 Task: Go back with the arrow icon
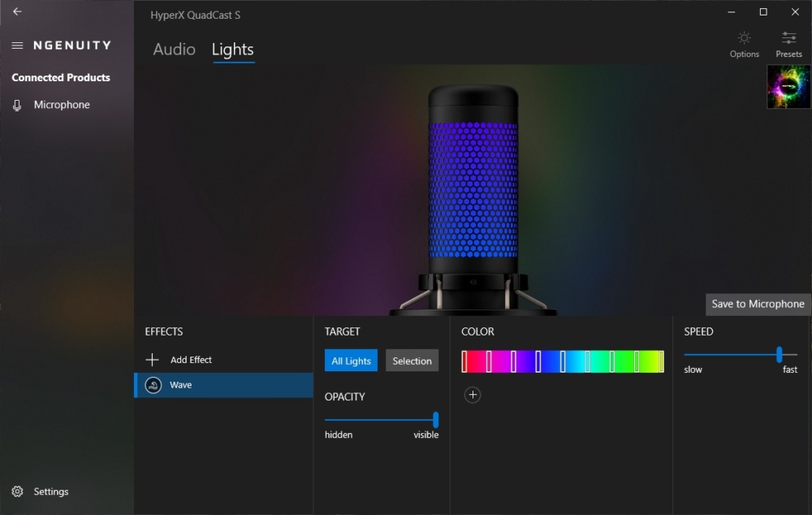[x=17, y=11]
